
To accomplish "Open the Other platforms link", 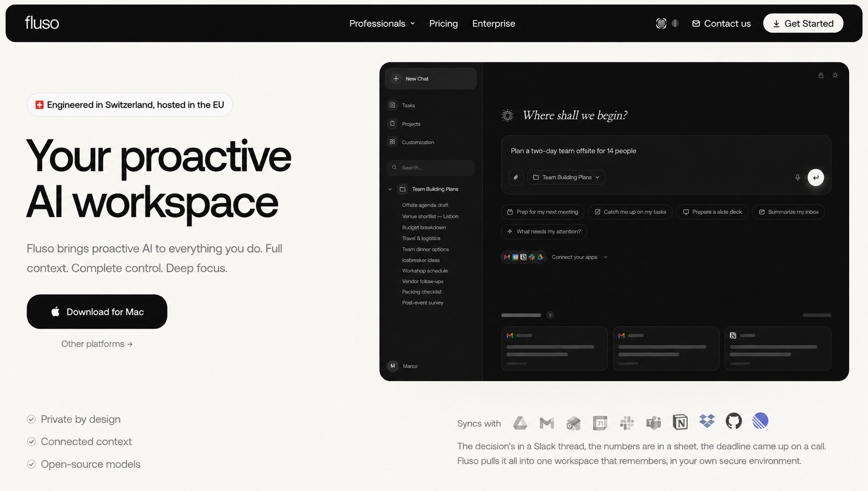I will point(97,344).
